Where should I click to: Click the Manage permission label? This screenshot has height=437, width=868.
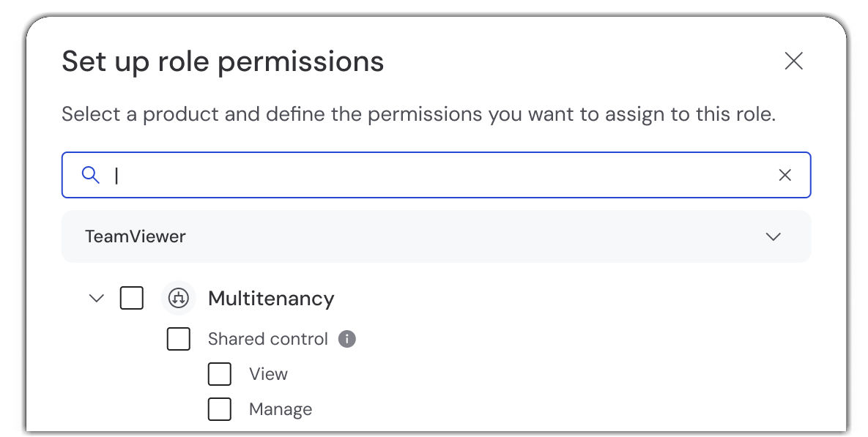pyautogui.click(x=281, y=409)
